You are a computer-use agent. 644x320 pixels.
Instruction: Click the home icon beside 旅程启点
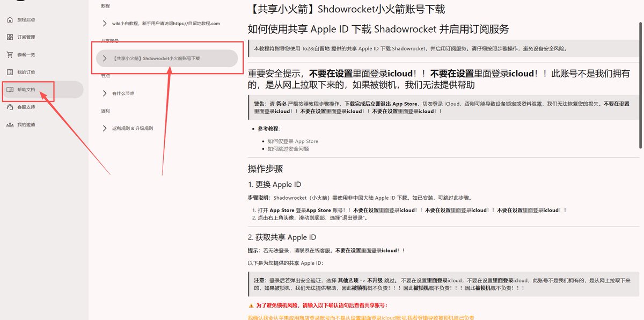click(10, 20)
